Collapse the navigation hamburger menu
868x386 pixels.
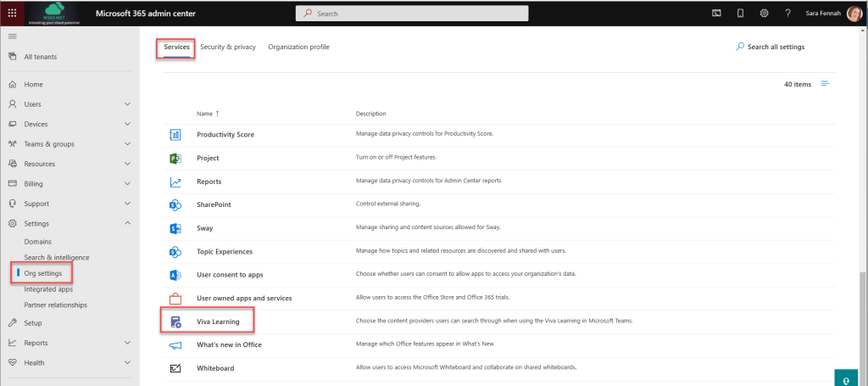click(x=12, y=36)
